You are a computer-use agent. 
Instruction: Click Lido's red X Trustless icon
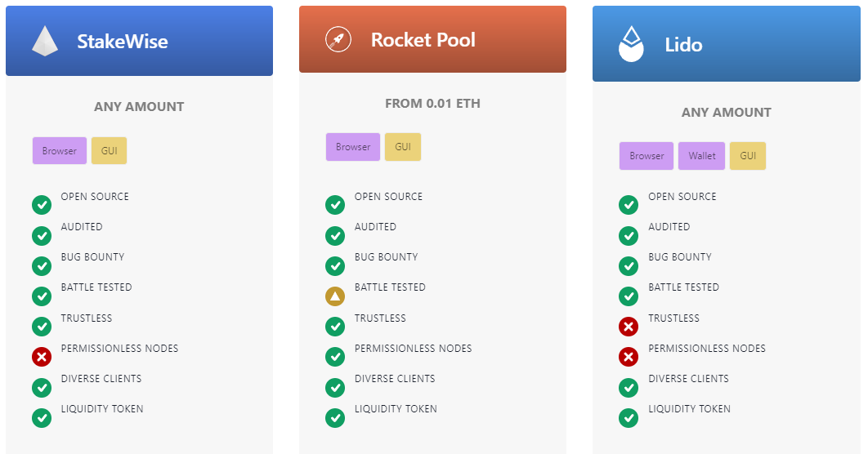[629, 327]
